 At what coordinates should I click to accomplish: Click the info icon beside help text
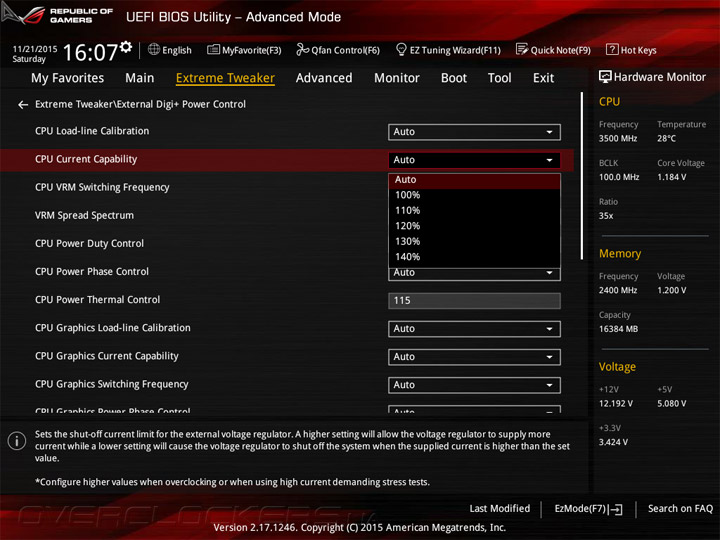click(17, 441)
